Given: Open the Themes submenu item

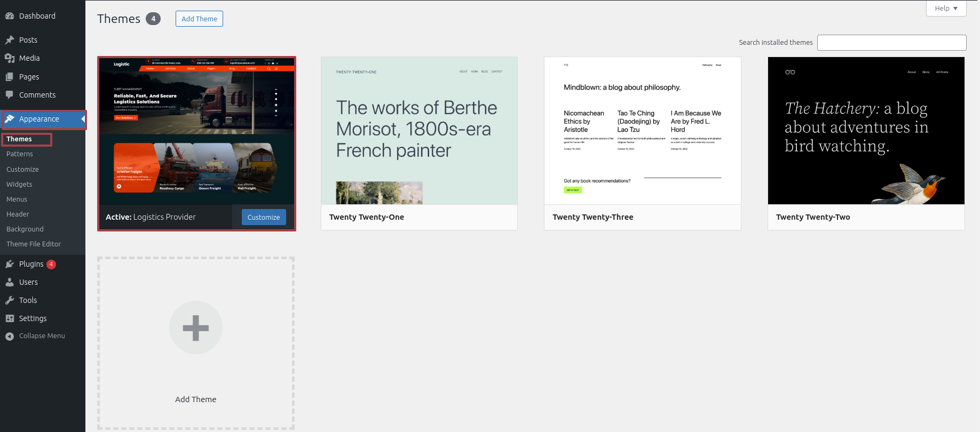Looking at the screenshot, I should click(19, 139).
